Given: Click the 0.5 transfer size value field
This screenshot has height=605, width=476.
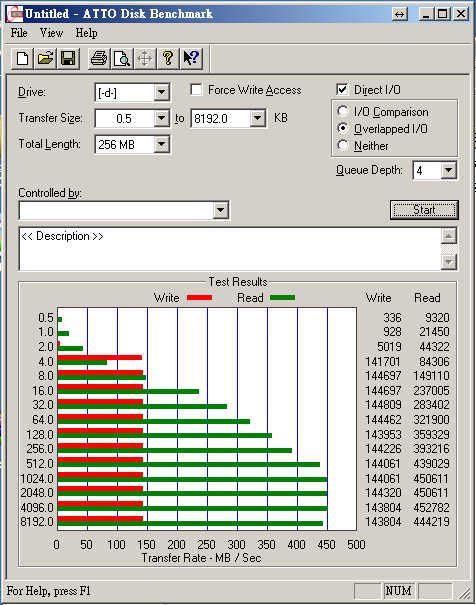Looking at the screenshot, I should [x=124, y=118].
